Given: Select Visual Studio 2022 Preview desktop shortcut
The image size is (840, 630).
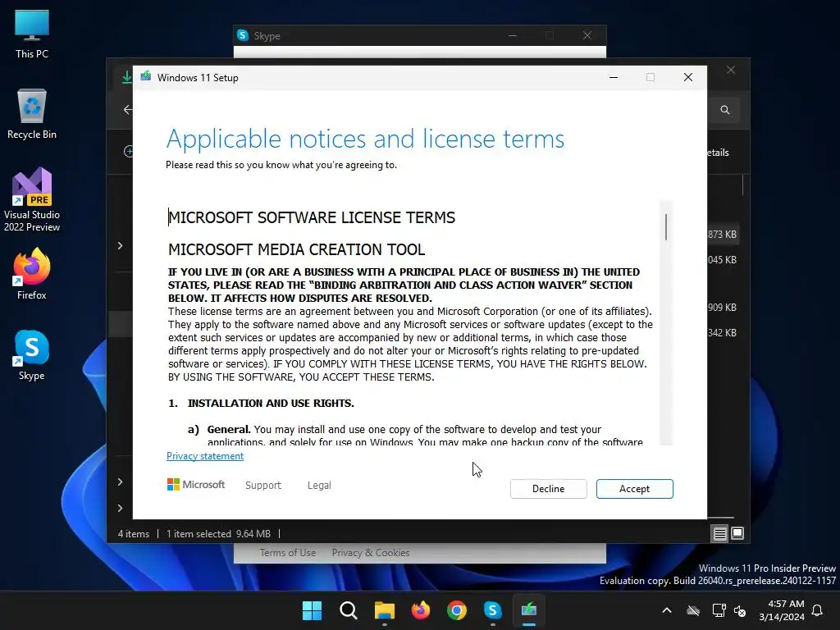Looking at the screenshot, I should coord(32,200).
